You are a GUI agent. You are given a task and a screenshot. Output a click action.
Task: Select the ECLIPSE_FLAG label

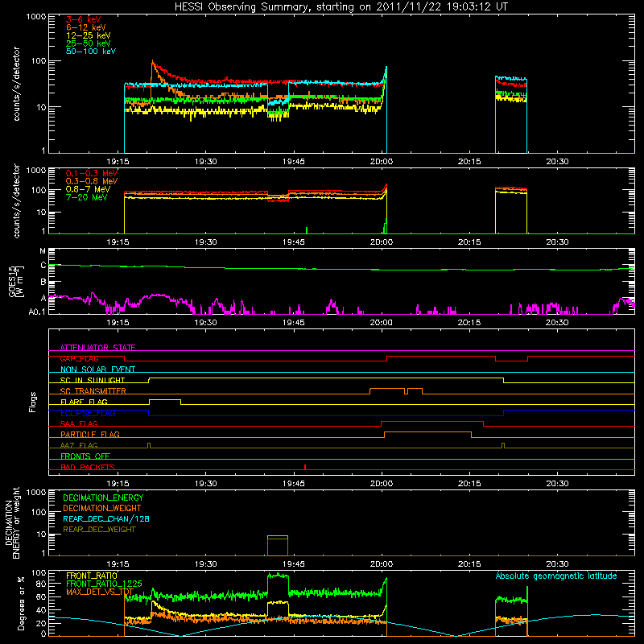tap(88, 413)
